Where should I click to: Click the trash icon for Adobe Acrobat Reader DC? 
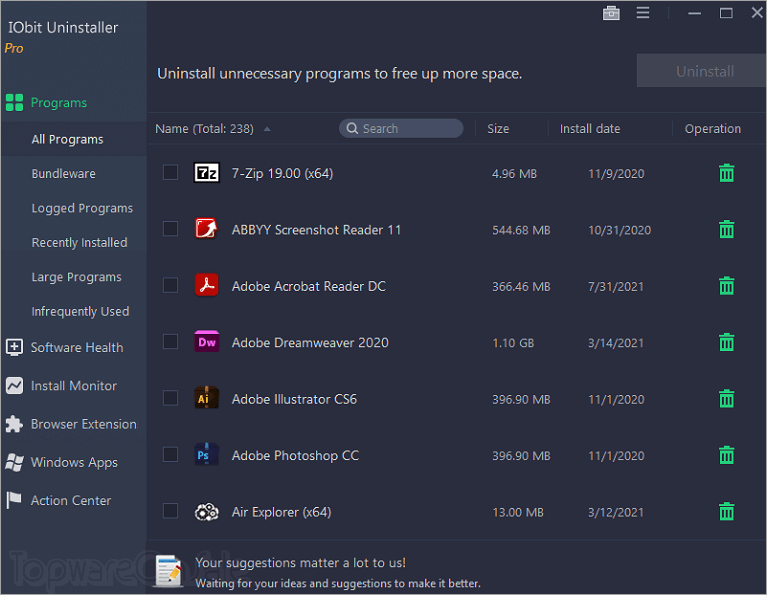(726, 286)
